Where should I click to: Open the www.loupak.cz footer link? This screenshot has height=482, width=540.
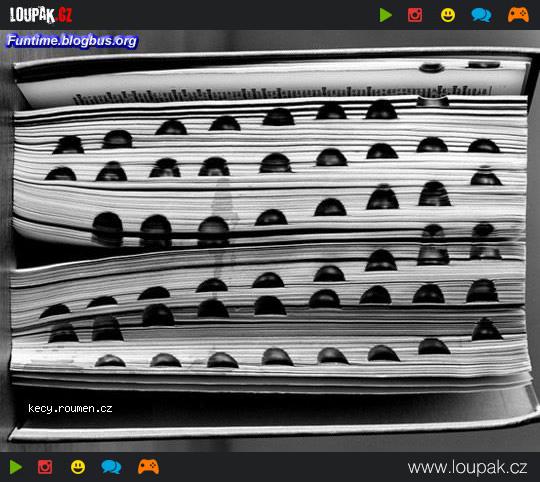[x=467, y=468]
